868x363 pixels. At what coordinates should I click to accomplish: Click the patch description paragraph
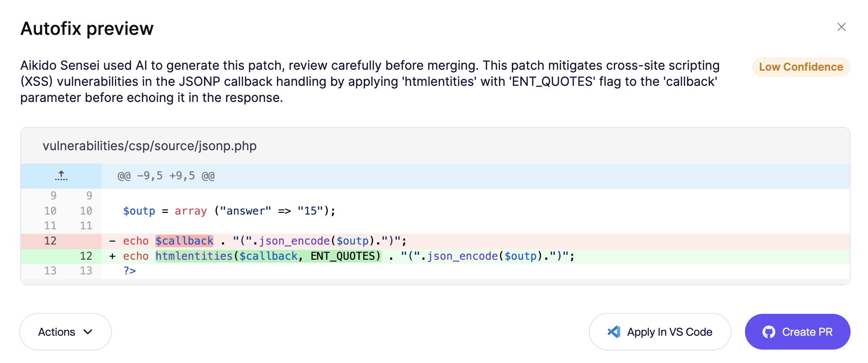coord(370,81)
